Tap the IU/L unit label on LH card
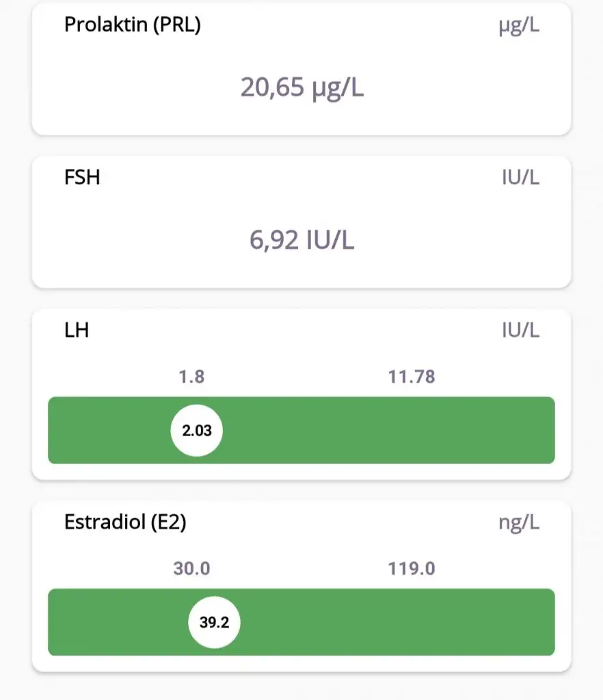 pyautogui.click(x=520, y=331)
